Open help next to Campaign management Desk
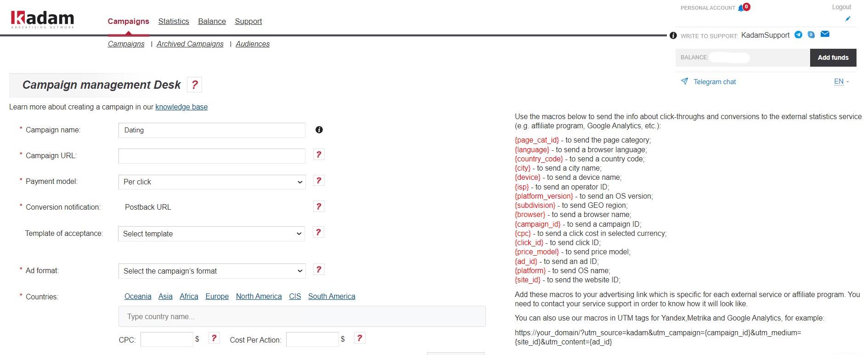This screenshot has width=868, height=355. coord(195,85)
